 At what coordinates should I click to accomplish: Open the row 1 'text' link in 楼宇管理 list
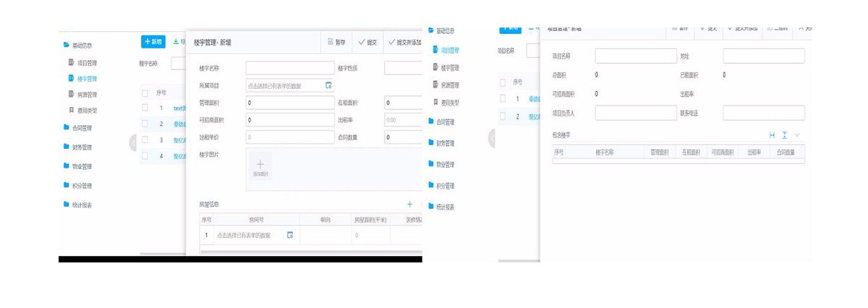pyautogui.click(x=179, y=108)
